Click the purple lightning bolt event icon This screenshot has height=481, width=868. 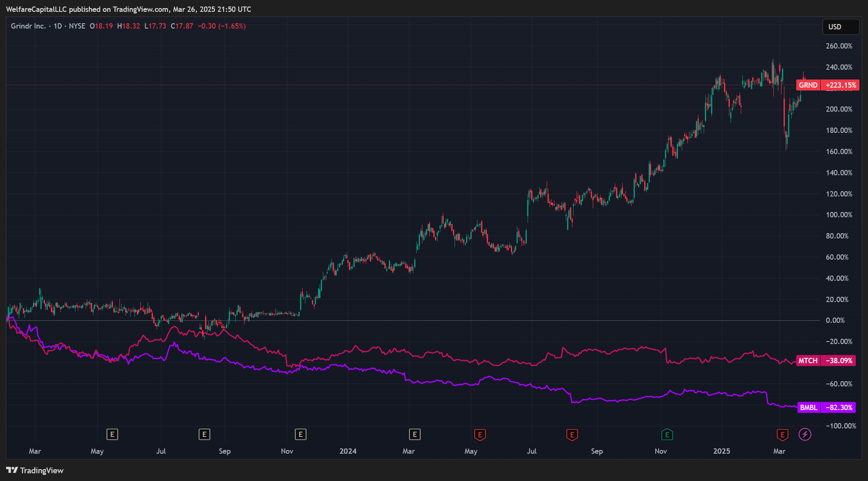(805, 435)
